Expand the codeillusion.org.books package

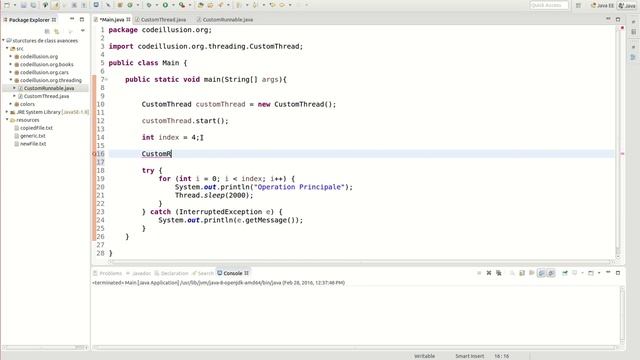tap(11, 64)
